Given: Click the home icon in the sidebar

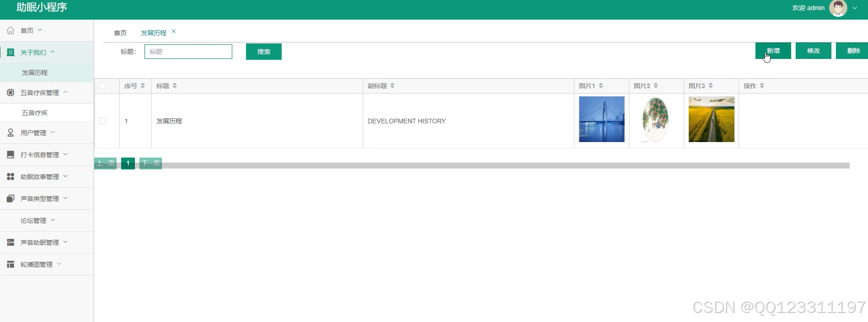Looking at the screenshot, I should coord(11,31).
